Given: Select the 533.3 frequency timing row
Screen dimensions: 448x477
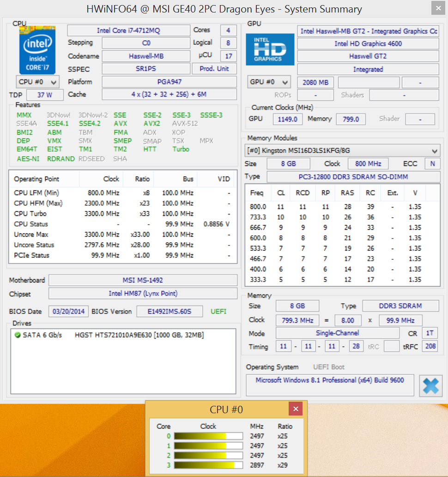Looking at the screenshot, I should click(342, 249).
